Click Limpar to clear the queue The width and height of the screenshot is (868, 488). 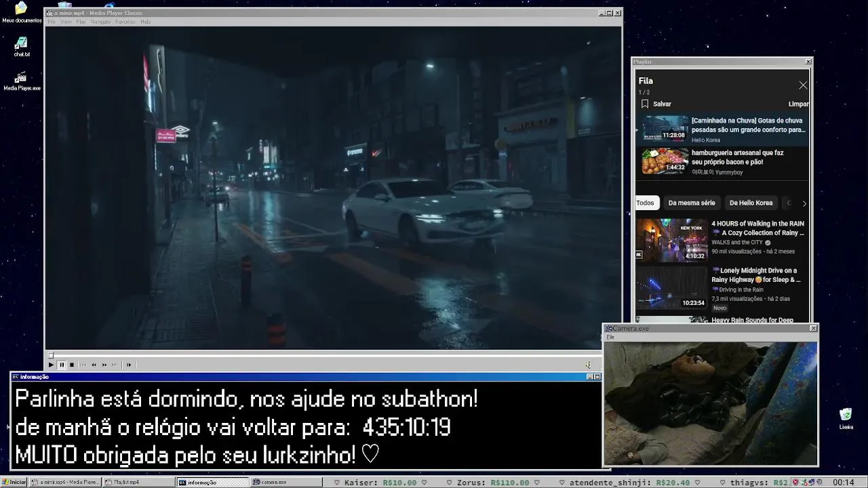[x=798, y=104]
